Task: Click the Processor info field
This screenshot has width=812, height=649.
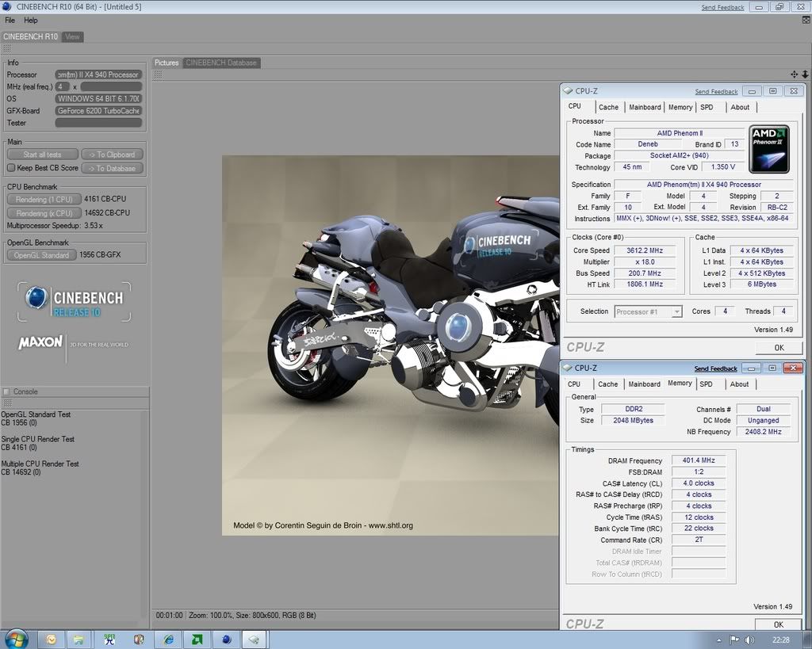Action: pos(98,74)
